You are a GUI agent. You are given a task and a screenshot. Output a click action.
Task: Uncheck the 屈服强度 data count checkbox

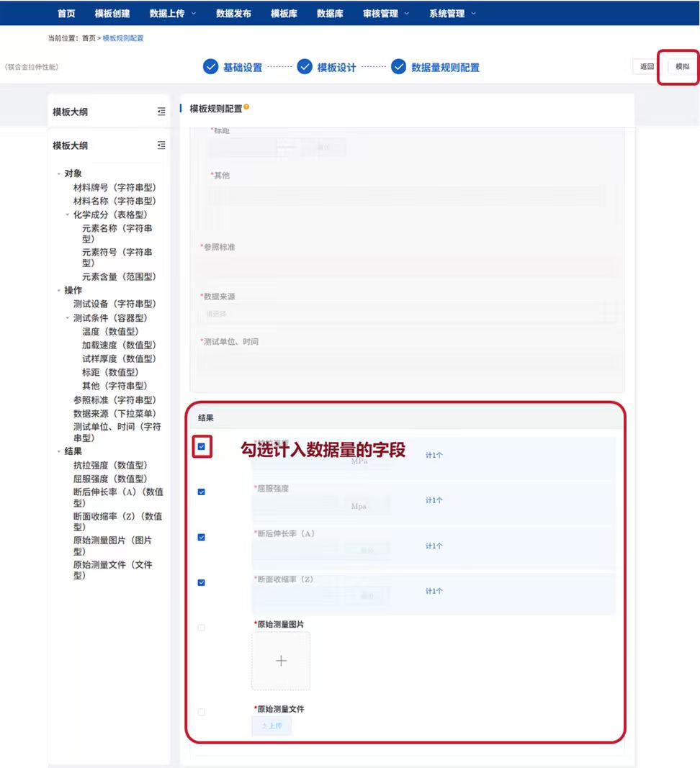pos(202,492)
